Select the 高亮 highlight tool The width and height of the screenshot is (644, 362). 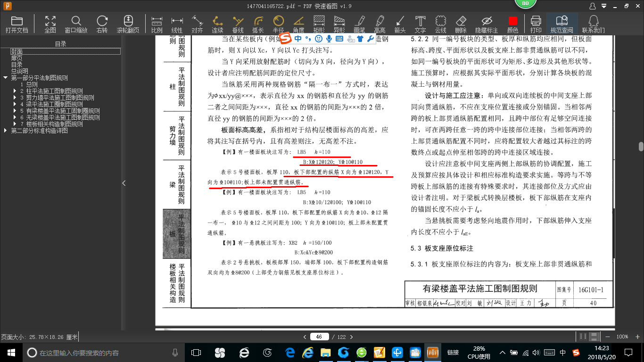click(x=380, y=24)
